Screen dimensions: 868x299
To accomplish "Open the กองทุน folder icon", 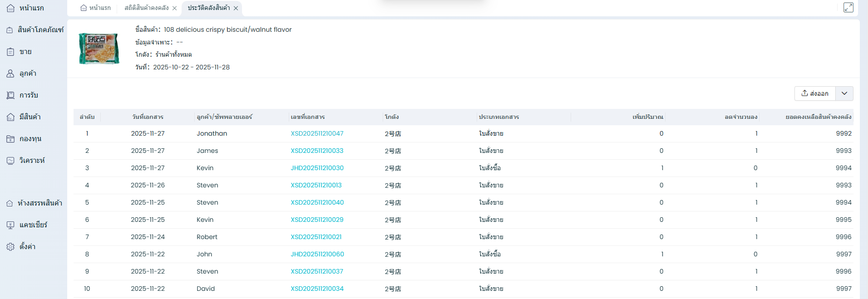I will 10,139.
